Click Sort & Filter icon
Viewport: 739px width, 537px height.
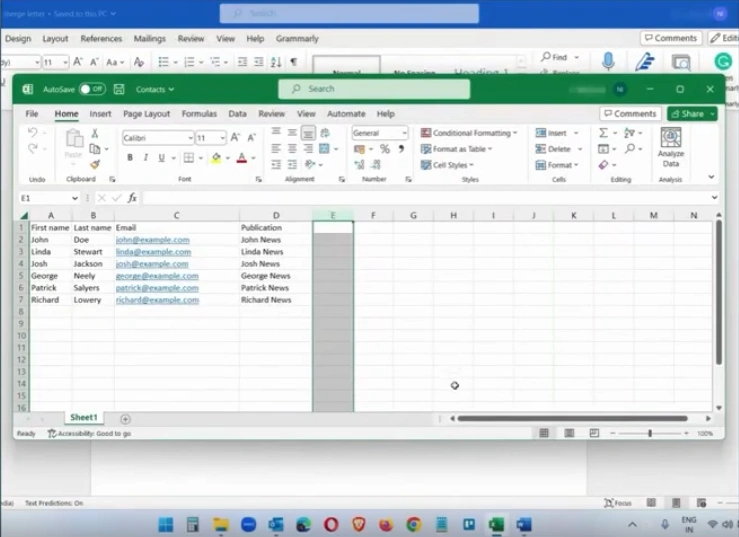pos(629,133)
